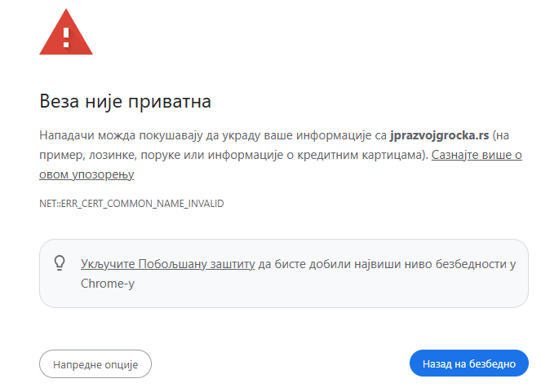
Task: Expand the "Напредне опције" advanced options
Action: point(95,363)
